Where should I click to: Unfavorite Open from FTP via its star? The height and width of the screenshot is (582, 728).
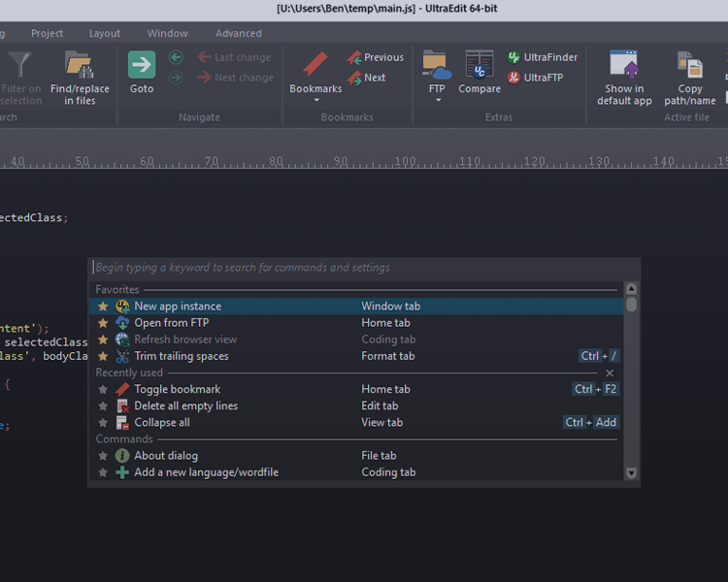[103, 323]
